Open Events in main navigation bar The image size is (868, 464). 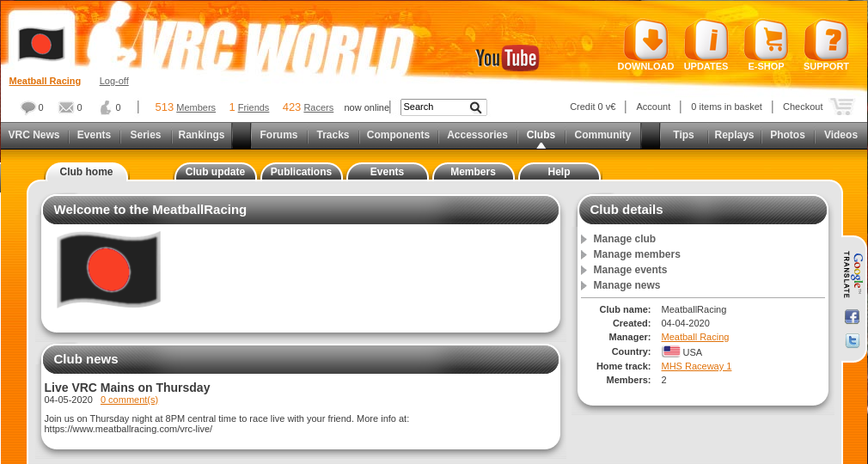tap(95, 135)
